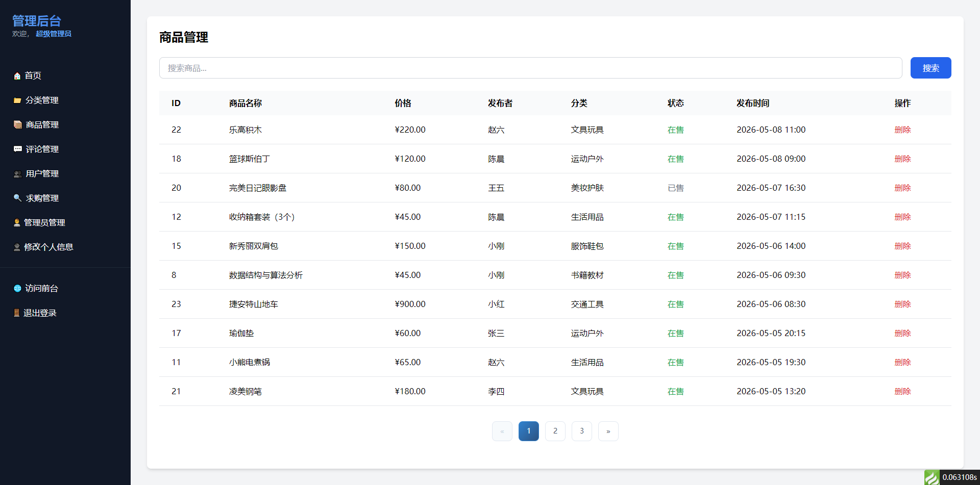Focus the 搜索商品 input field
The height and width of the screenshot is (485, 980).
(x=530, y=68)
